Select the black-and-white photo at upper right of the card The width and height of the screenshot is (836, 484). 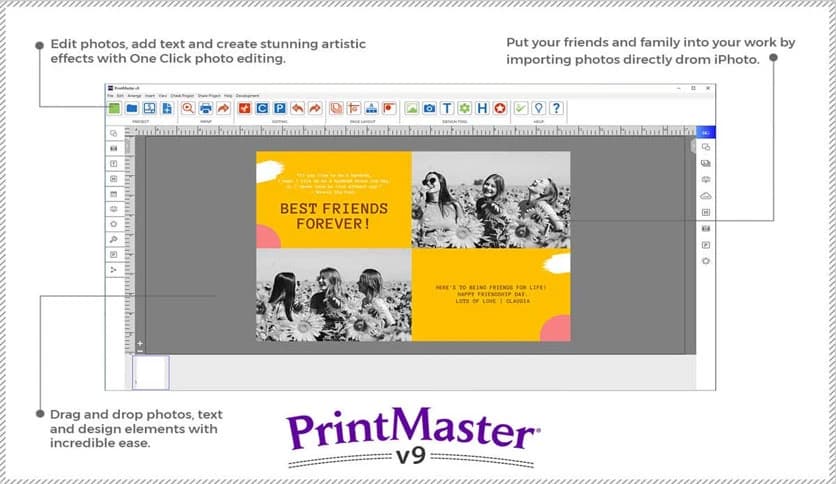pyautogui.click(x=491, y=200)
